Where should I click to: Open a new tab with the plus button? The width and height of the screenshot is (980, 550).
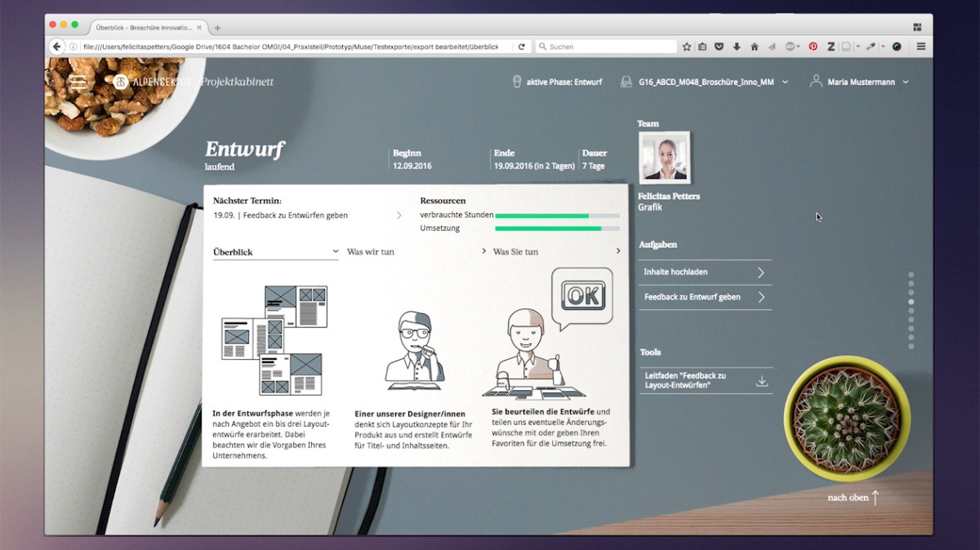click(x=217, y=28)
